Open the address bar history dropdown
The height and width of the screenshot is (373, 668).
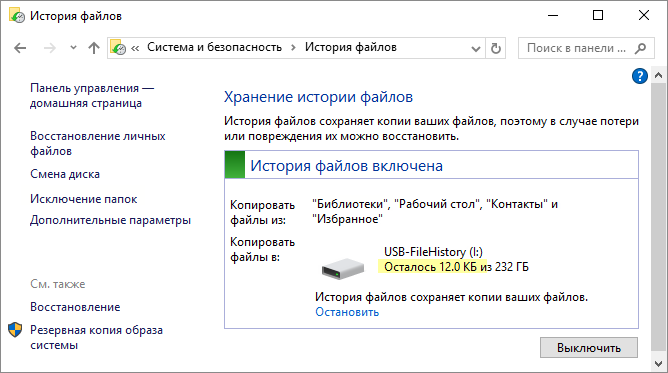(x=476, y=49)
